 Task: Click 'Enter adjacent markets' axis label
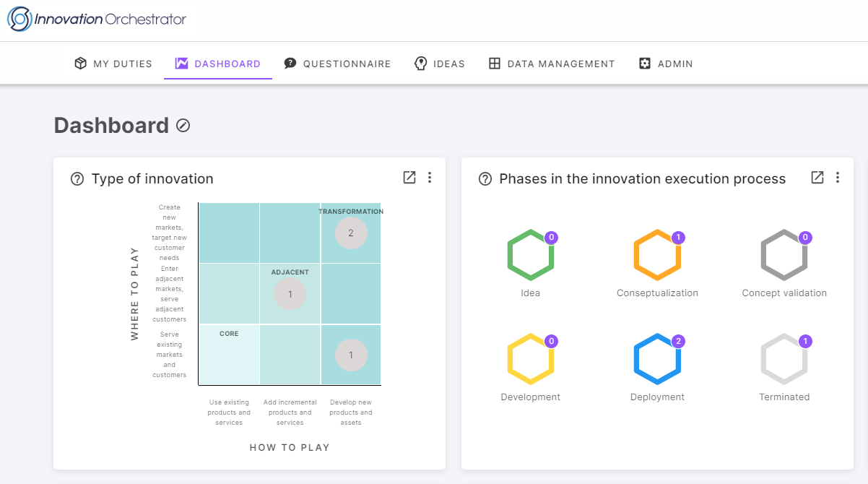click(x=169, y=294)
